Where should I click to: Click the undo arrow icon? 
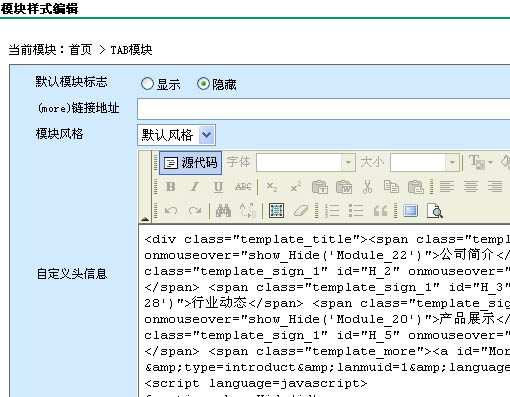171,211
